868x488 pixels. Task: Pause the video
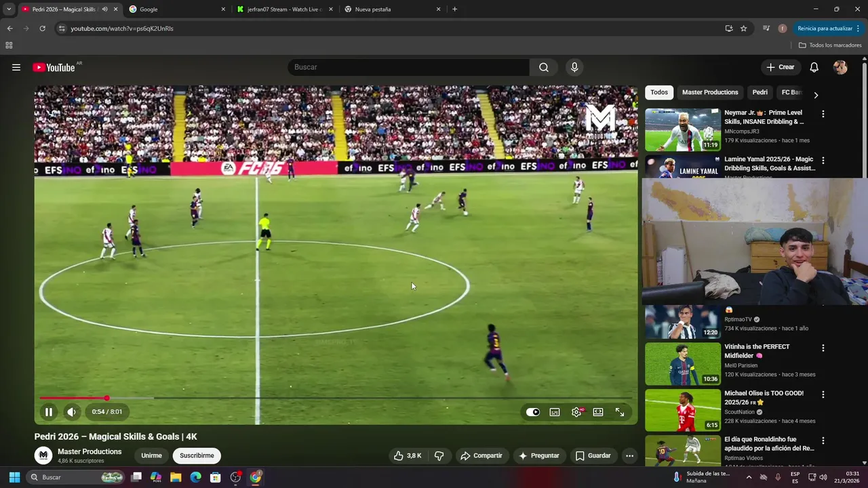click(49, 411)
